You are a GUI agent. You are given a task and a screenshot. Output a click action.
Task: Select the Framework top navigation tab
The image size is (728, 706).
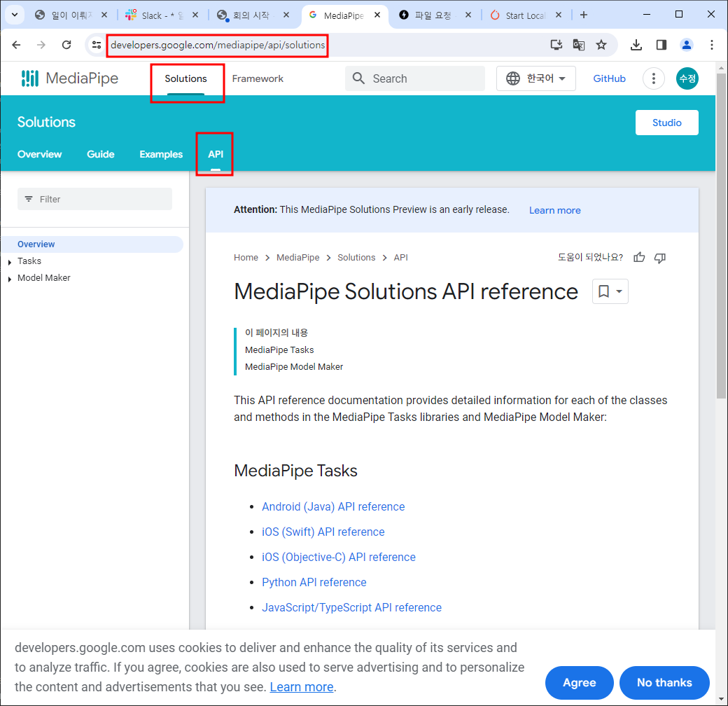click(x=258, y=78)
